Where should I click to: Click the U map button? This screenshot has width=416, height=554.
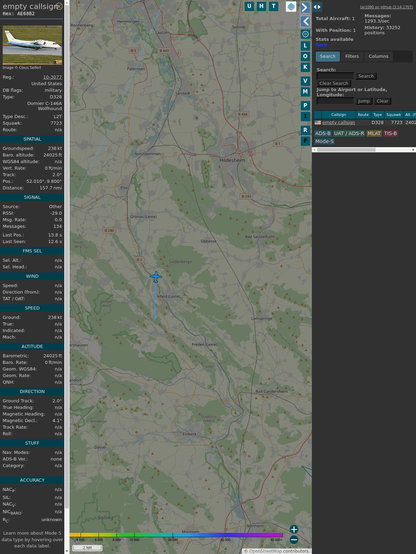(250, 6)
